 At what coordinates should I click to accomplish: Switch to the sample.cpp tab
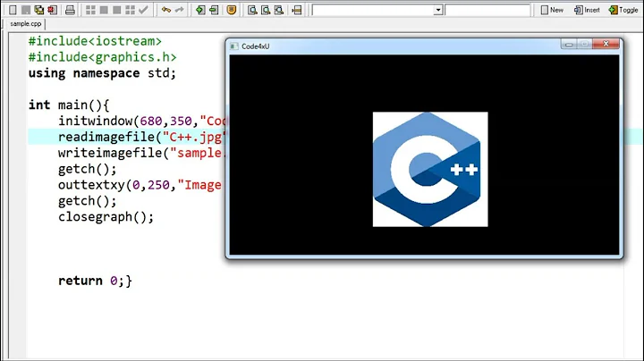[25, 24]
